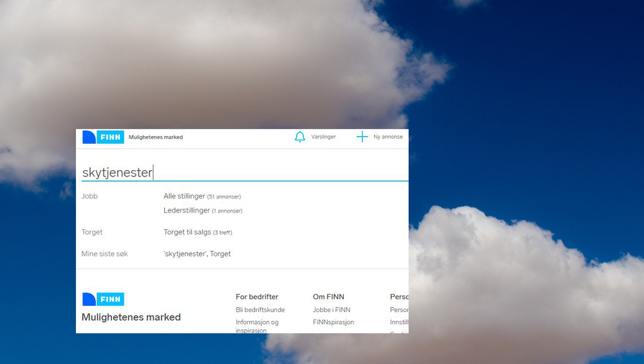Click the Torget category label

point(92,232)
